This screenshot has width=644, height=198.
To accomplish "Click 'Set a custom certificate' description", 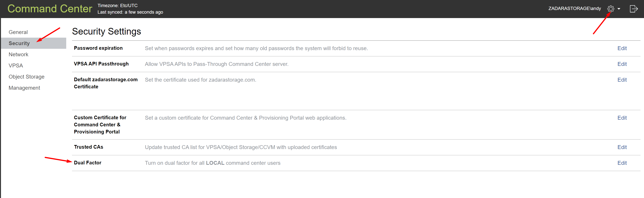I will (246, 118).
